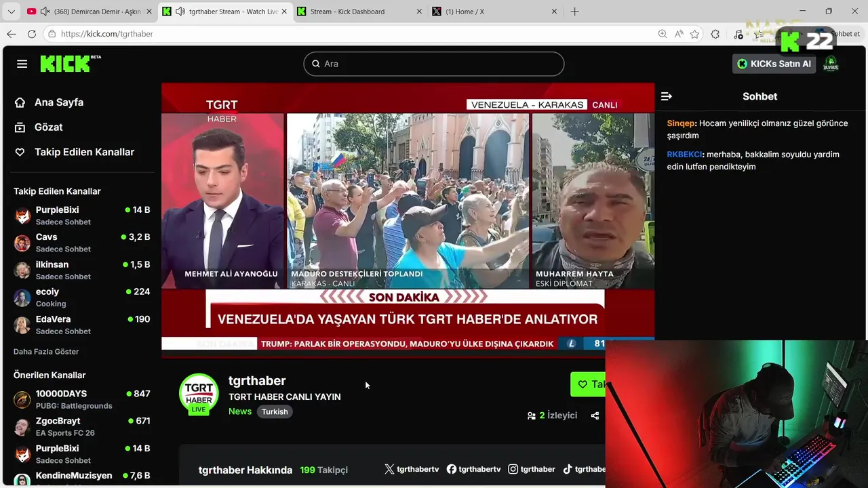This screenshot has height=488, width=868.
Task: Open browser extensions puzzle icon
Action: pyautogui.click(x=715, y=34)
